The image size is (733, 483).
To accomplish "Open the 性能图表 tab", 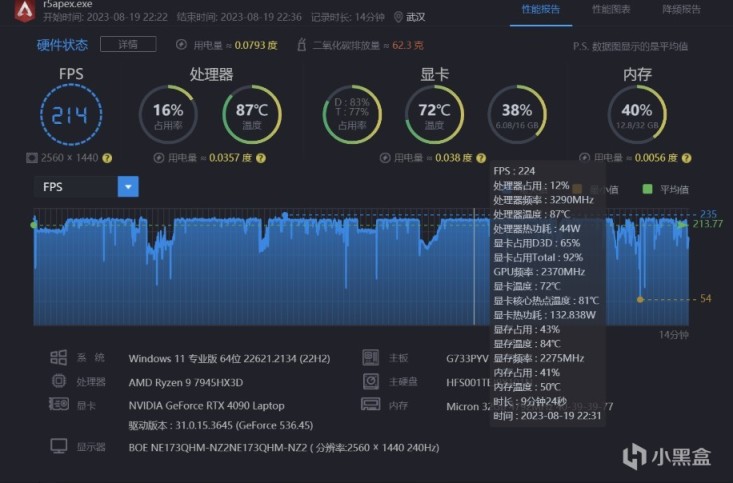I will [x=611, y=9].
